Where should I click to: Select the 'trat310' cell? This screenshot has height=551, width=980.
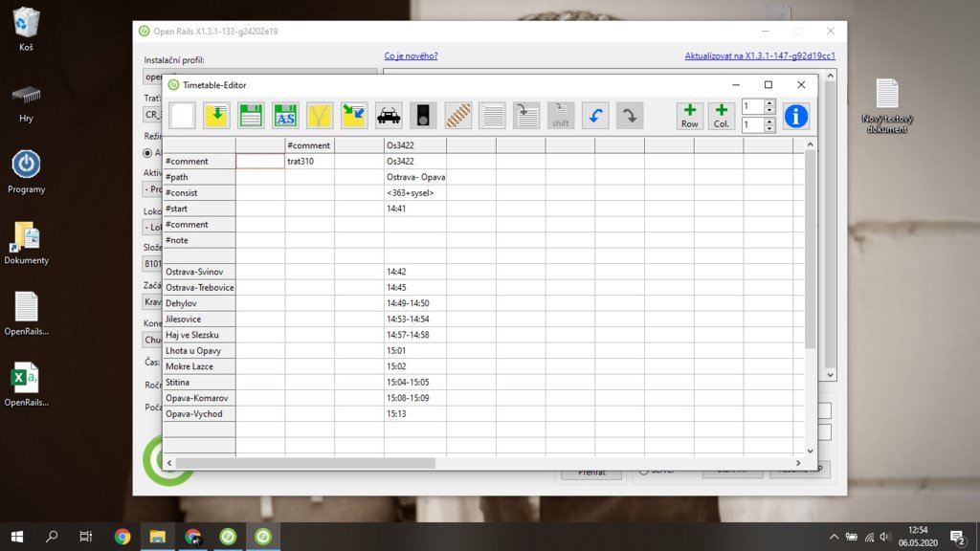click(309, 161)
